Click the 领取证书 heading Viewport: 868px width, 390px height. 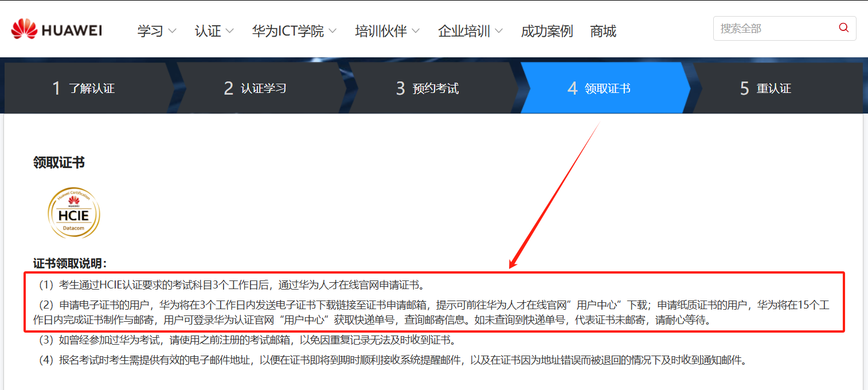point(59,163)
